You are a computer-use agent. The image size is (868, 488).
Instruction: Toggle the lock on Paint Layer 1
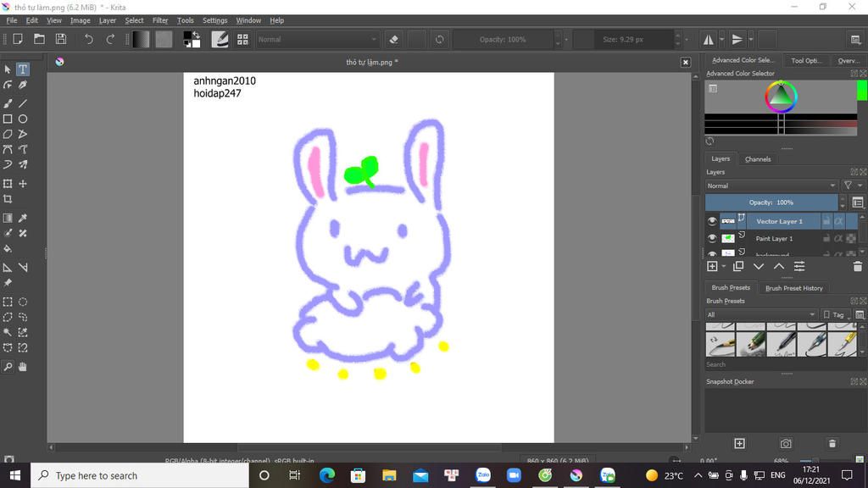pyautogui.click(x=826, y=238)
